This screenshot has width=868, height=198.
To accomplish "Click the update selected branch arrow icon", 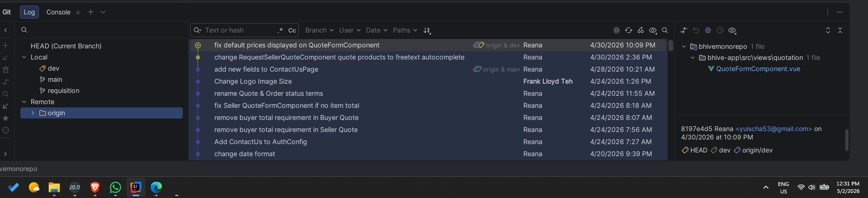I will point(6,58).
